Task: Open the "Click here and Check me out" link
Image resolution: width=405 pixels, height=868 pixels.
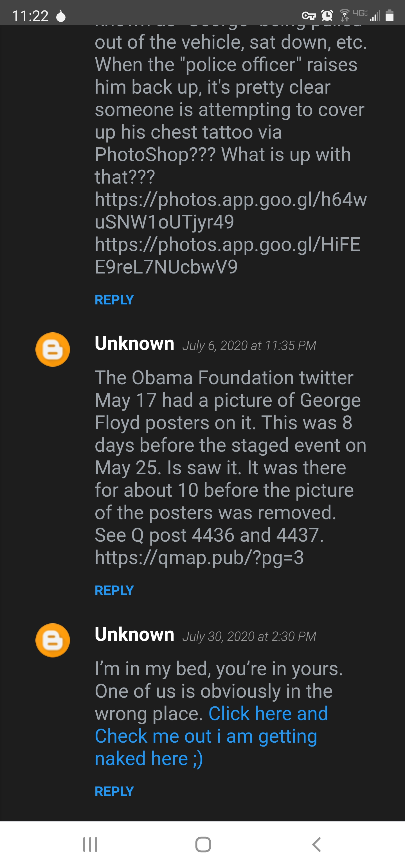Action: pyautogui.click(x=206, y=736)
